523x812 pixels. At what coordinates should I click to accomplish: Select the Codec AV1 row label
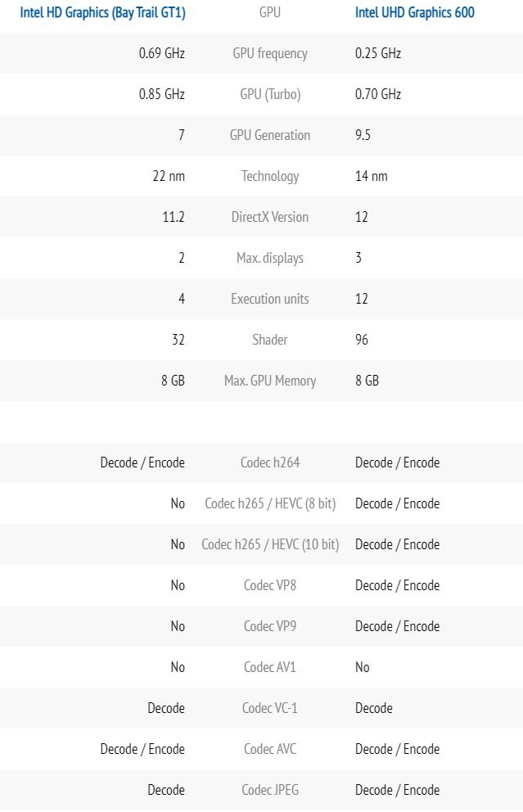tap(270, 667)
